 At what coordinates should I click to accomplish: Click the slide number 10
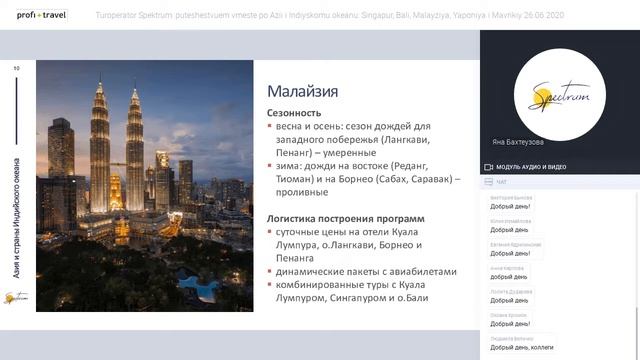16,68
